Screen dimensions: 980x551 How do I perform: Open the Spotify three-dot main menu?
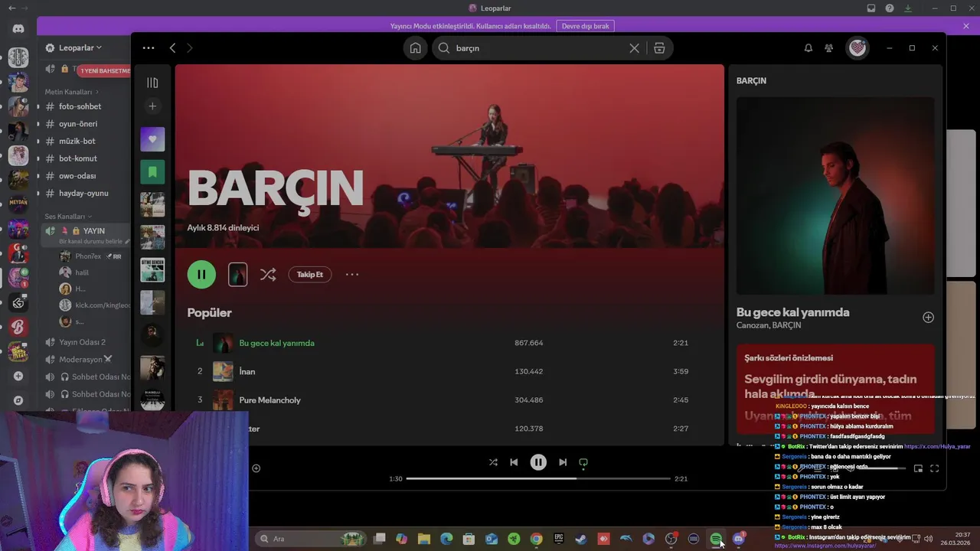[149, 47]
